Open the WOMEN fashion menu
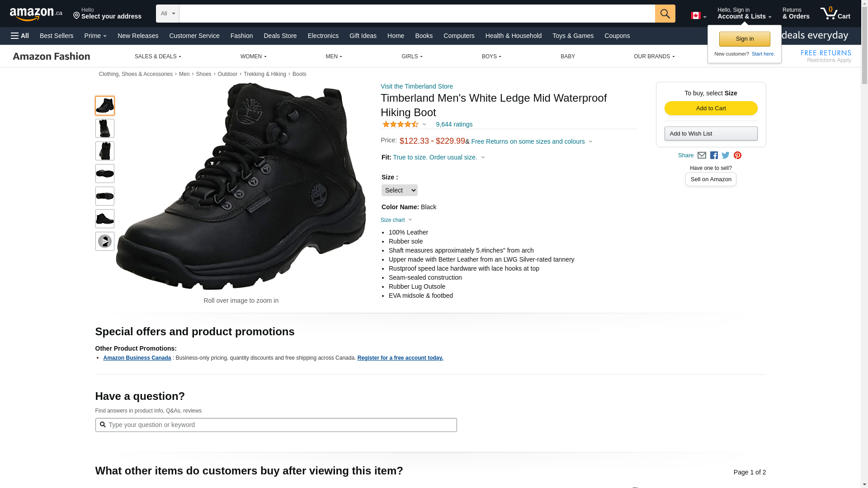868x488 pixels. (253, 56)
